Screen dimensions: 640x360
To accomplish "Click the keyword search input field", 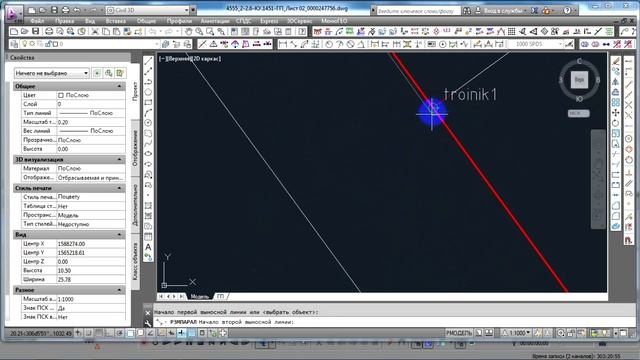I will 418,11.
